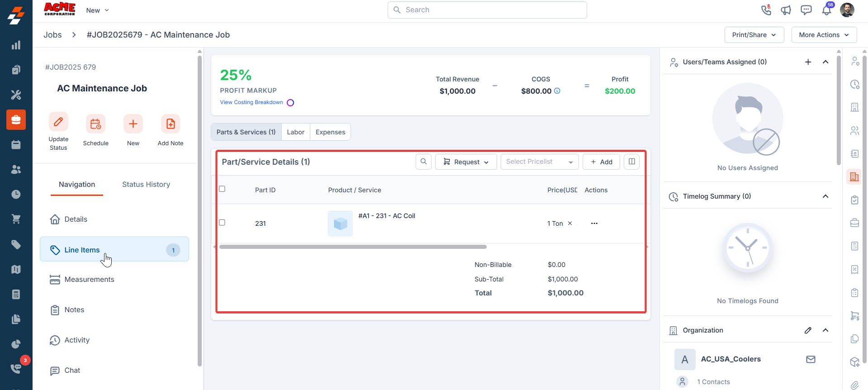868x390 pixels.
Task: Open the clock timesheet icon in left sidebar
Action: tap(16, 195)
